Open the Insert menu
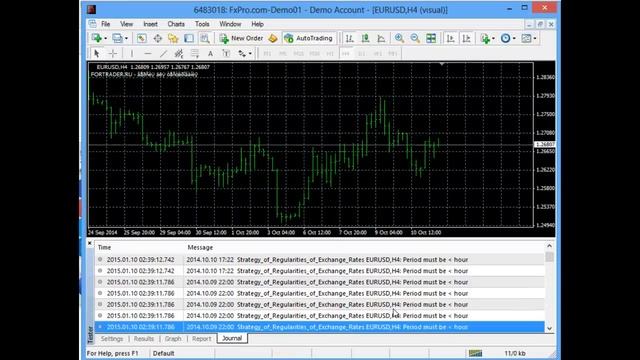 [150, 24]
